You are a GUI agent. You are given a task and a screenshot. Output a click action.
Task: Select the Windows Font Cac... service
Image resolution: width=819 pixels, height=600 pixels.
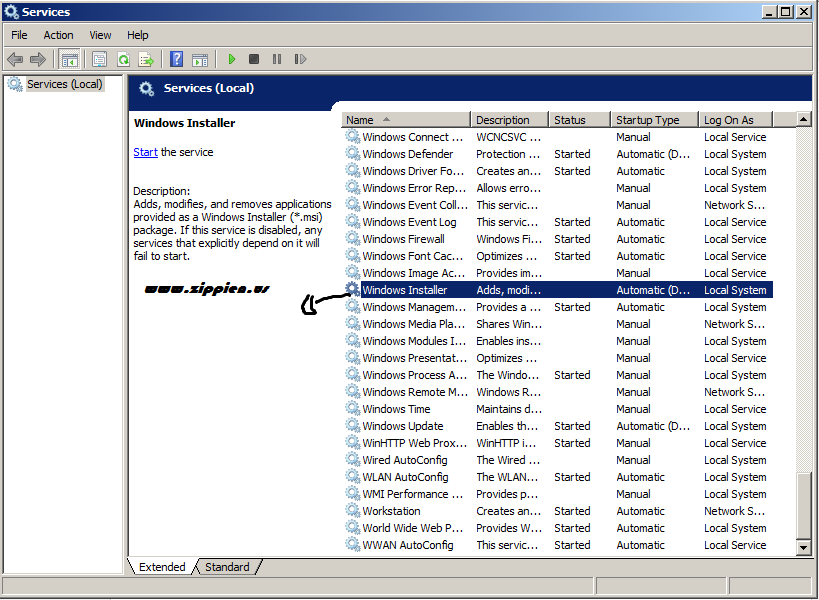point(558,256)
